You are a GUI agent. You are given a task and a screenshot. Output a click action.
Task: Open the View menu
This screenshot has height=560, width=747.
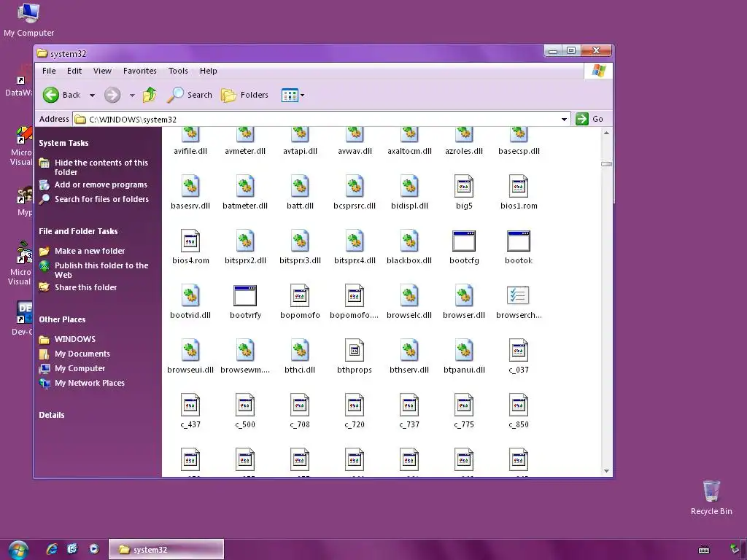(102, 71)
